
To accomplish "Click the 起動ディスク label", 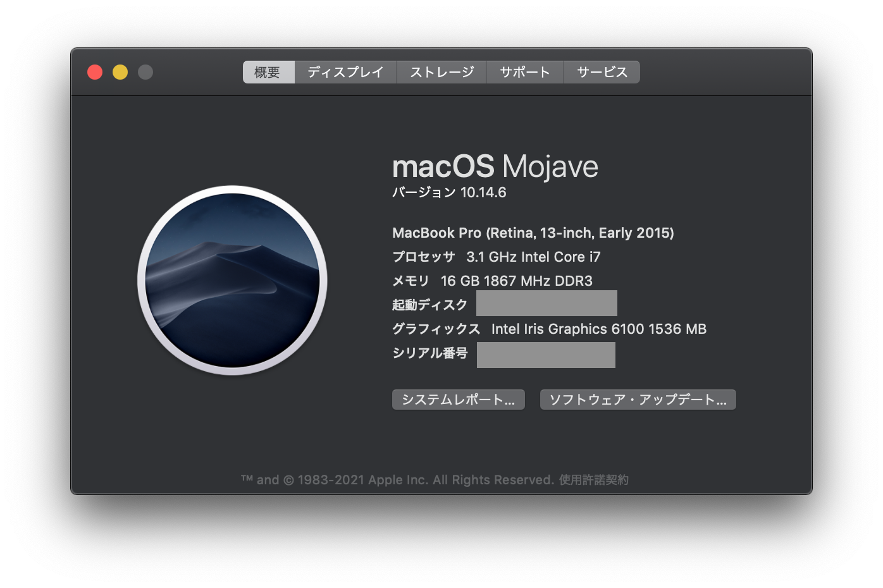I will 430,305.
